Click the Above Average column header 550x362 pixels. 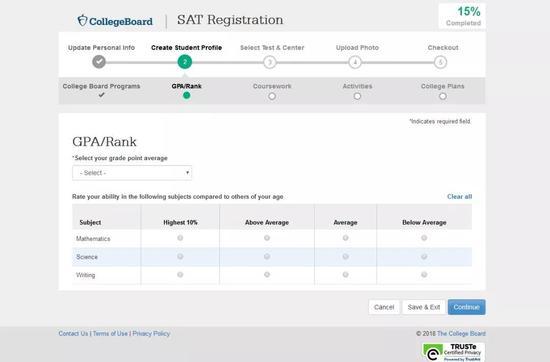[267, 222]
